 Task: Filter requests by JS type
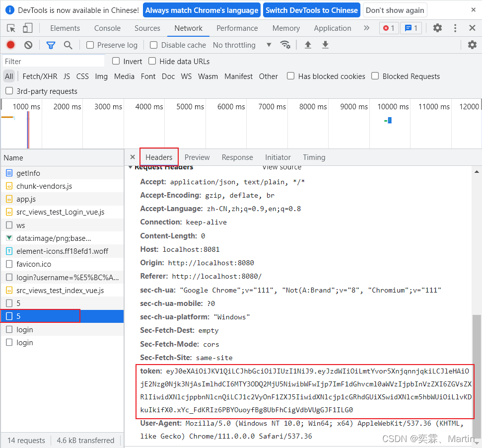(x=67, y=76)
